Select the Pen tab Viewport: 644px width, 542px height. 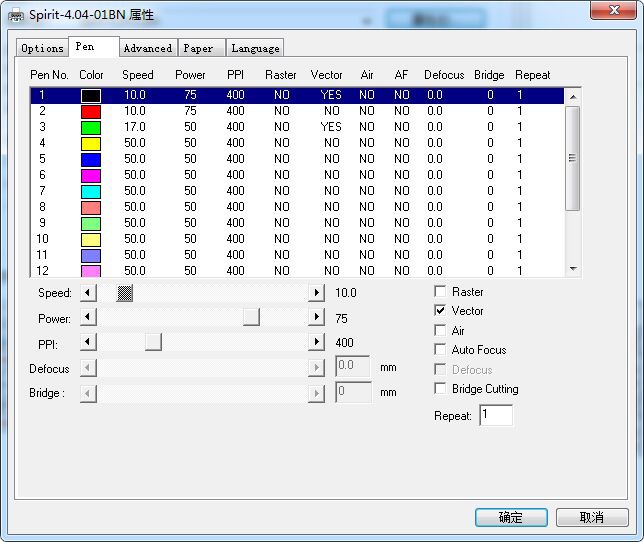pos(94,46)
